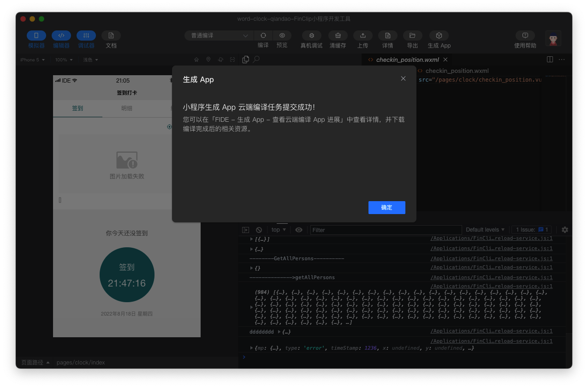The image size is (588, 388).
Task: Toggle the 调试器 debugger panel
Action: click(x=86, y=36)
